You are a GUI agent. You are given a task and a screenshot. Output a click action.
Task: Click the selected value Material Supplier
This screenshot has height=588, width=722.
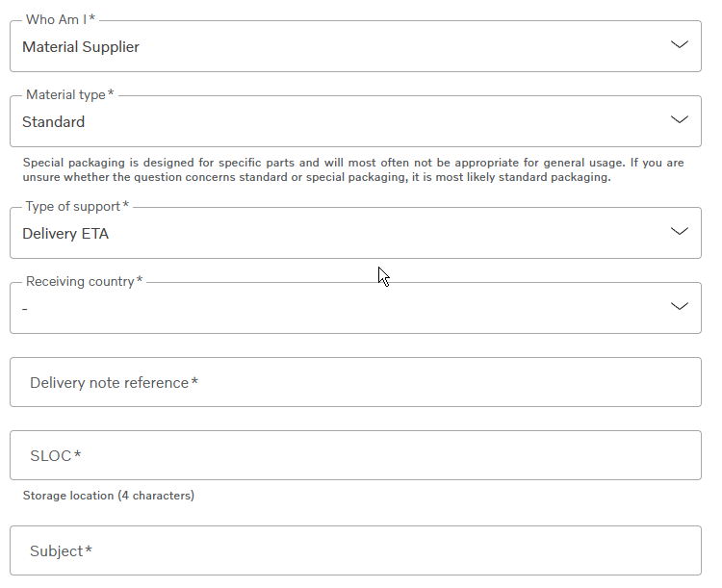(81, 47)
